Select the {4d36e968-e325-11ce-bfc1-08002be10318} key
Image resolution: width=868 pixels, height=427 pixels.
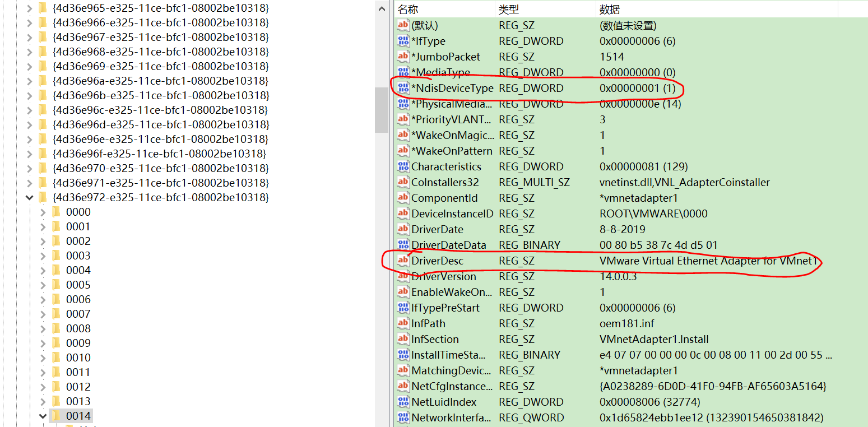160,52
